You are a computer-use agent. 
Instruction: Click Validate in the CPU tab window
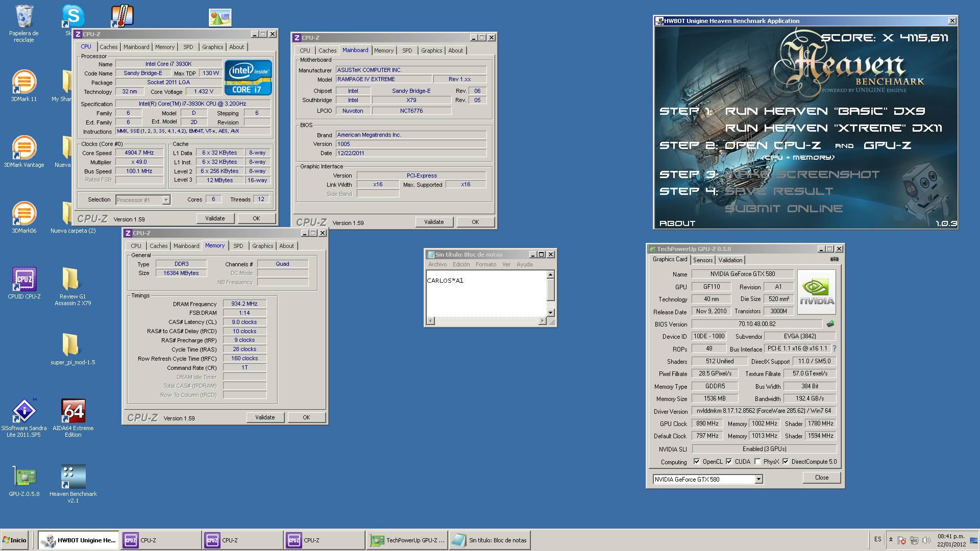coord(215,218)
